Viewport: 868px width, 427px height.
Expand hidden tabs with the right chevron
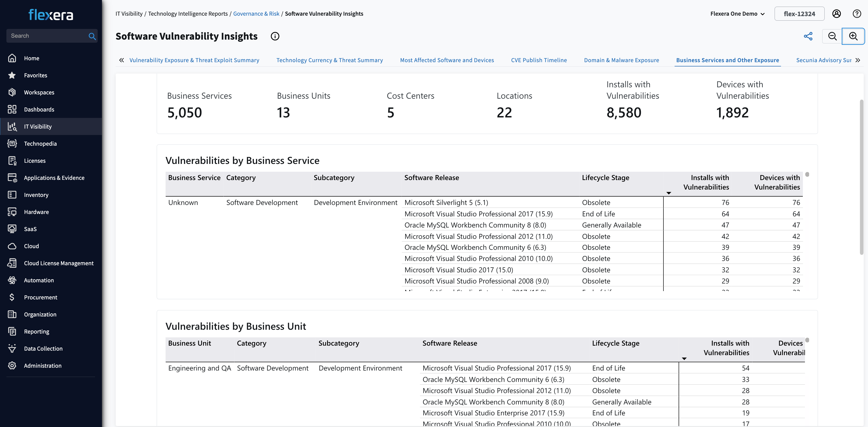[858, 60]
